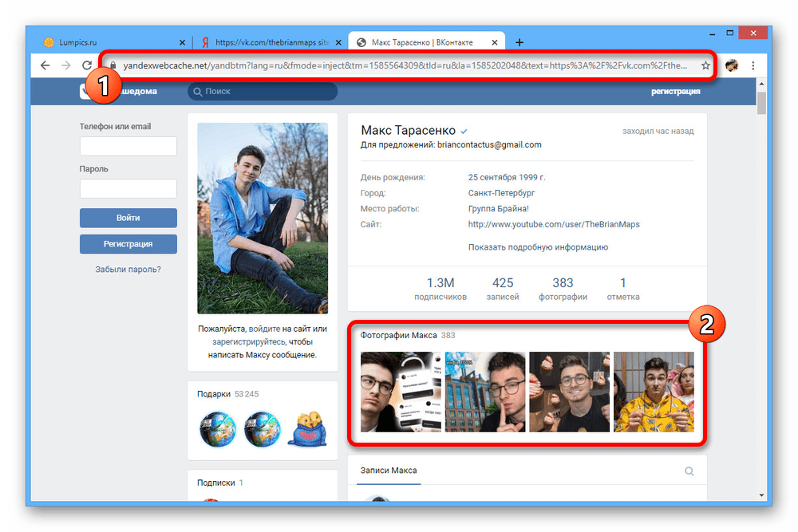This screenshot has height=532, width=798.
Task: Open the 1.3M подписчиков counter
Action: tap(440, 289)
